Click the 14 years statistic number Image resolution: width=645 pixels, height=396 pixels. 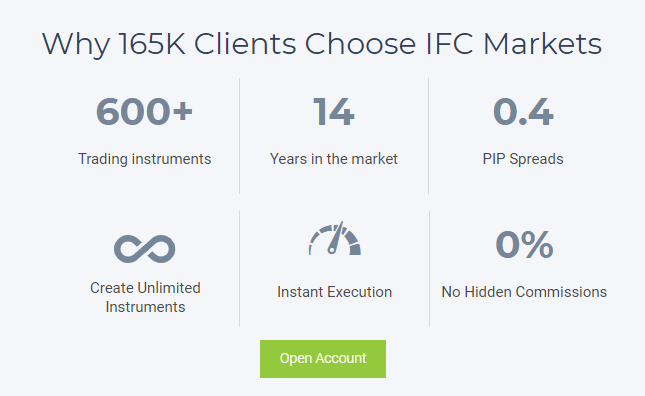pos(334,111)
